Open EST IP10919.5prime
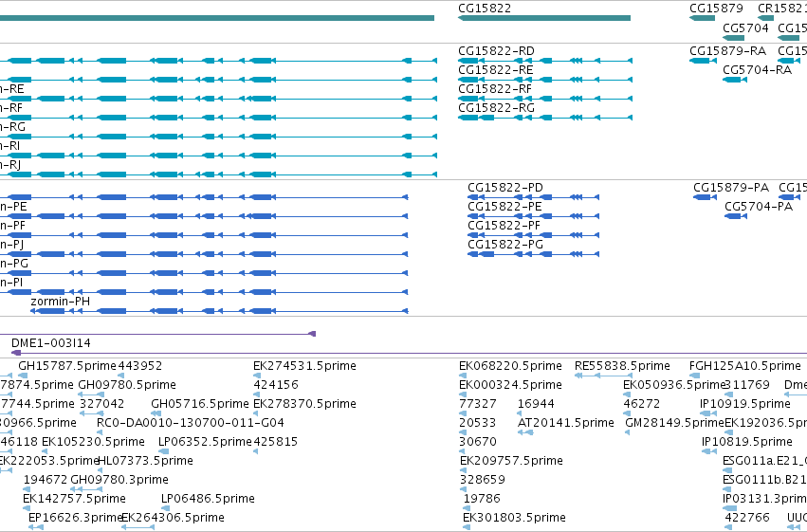Viewport: 807px width, 532px height. pyautogui.click(x=744, y=404)
